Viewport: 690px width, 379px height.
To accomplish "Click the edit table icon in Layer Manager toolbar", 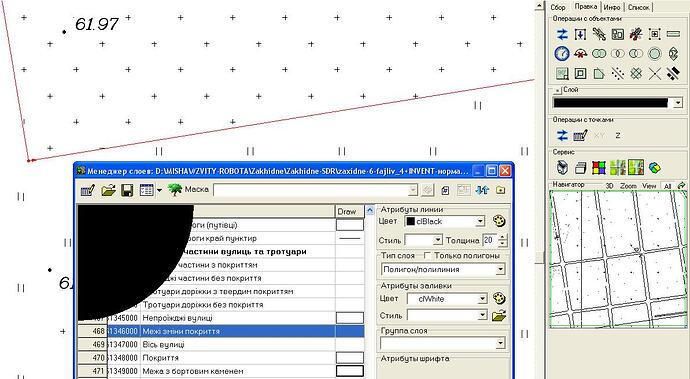I will coord(88,190).
